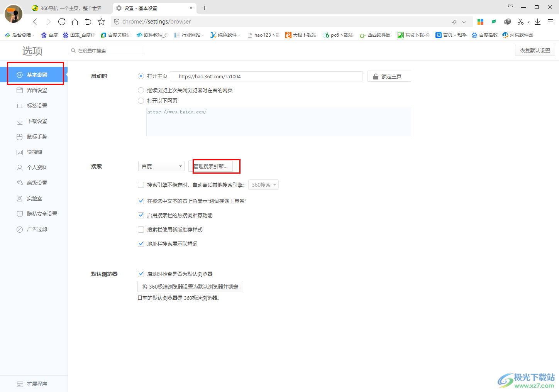Toggle 搜索栏使用新版推荐样式 checkbox
Screen dimensions: 559x392
click(x=141, y=230)
